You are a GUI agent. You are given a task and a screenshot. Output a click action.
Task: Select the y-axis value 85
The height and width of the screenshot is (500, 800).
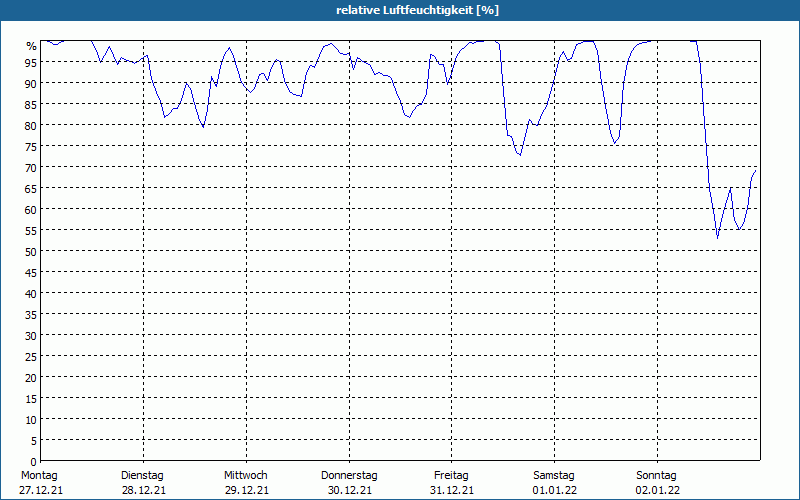[31, 104]
